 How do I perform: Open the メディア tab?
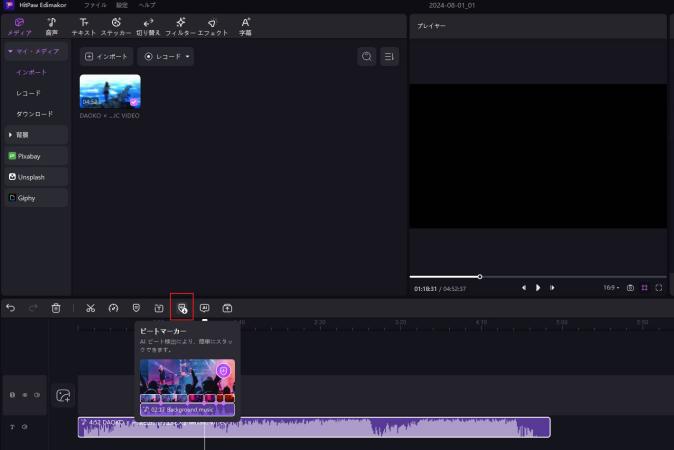(x=19, y=27)
